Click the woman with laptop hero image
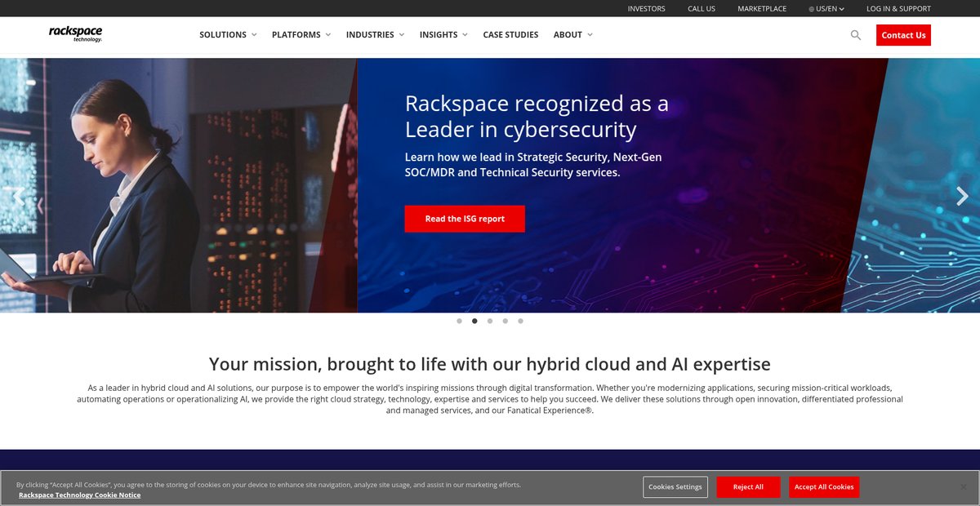Viewport: 980px width, 506px height. pyautogui.click(x=178, y=185)
